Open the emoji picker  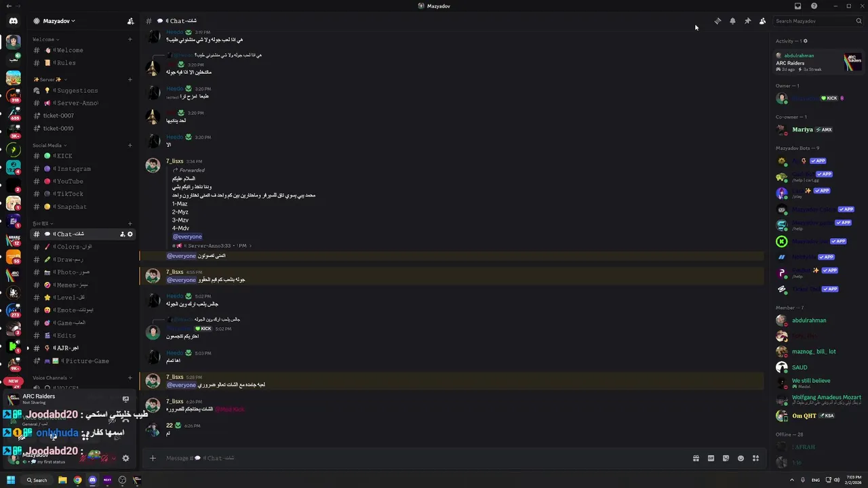click(741, 458)
